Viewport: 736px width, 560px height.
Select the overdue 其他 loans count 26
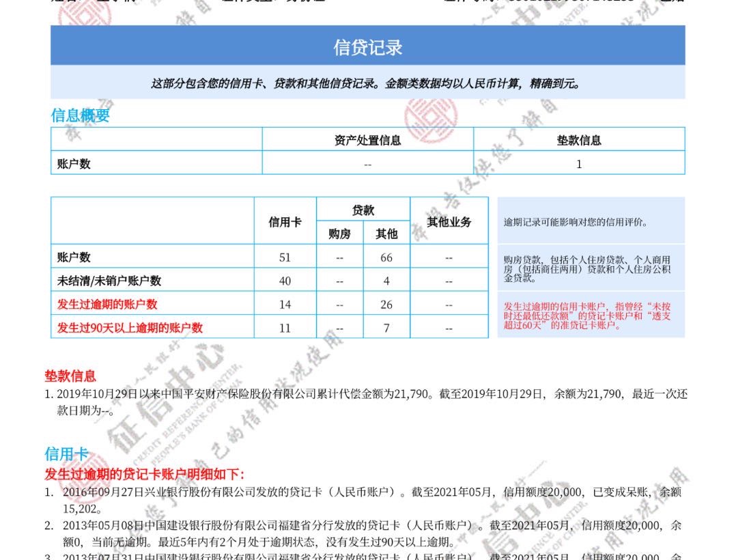tap(386, 304)
